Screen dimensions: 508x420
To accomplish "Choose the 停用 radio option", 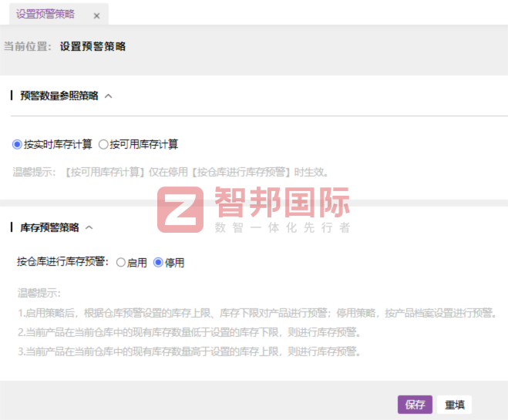I will point(159,263).
